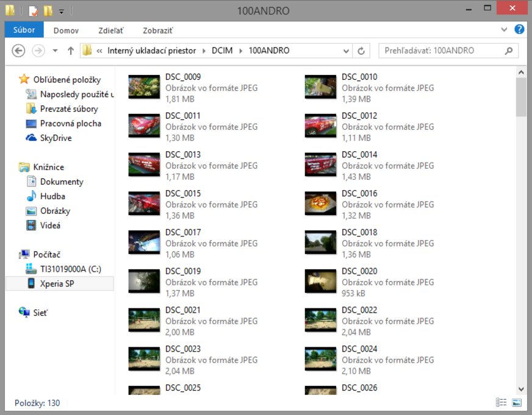Click the Back navigation arrow
The height and width of the screenshot is (415, 532).
pyautogui.click(x=18, y=51)
